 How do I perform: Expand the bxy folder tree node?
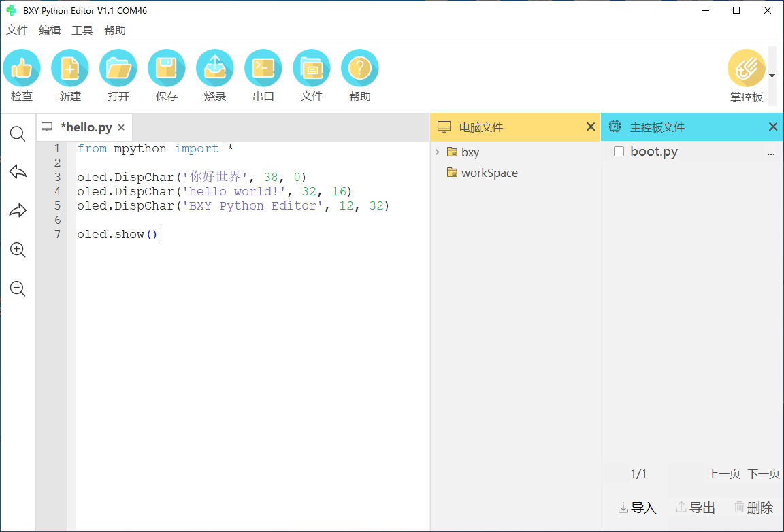click(x=438, y=152)
